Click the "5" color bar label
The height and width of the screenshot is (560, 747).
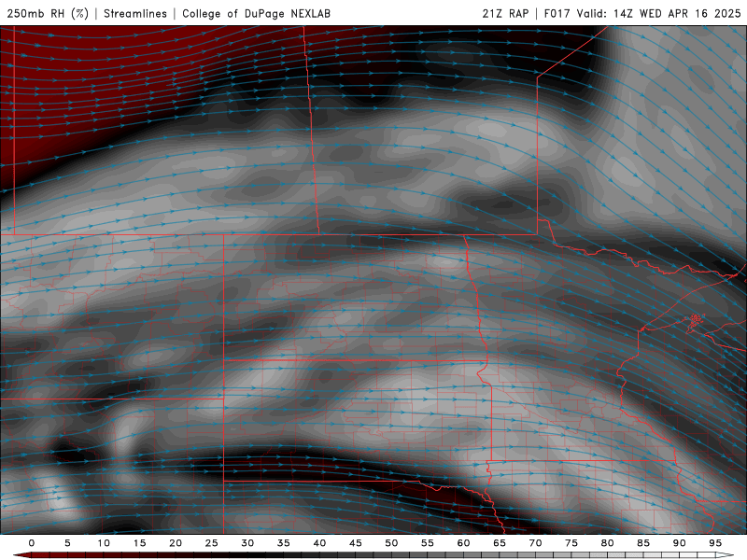[x=67, y=543]
